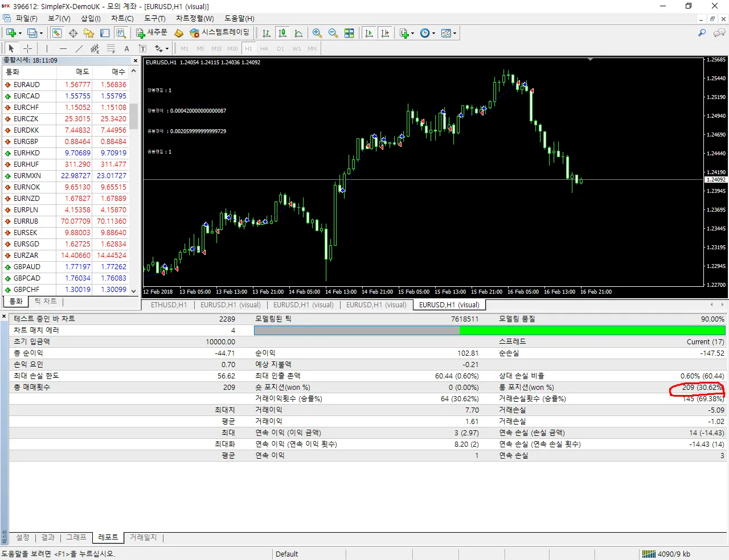Viewport: 729px width, 560px height.
Task: Open new chart dropdown arrow
Action: (20, 33)
